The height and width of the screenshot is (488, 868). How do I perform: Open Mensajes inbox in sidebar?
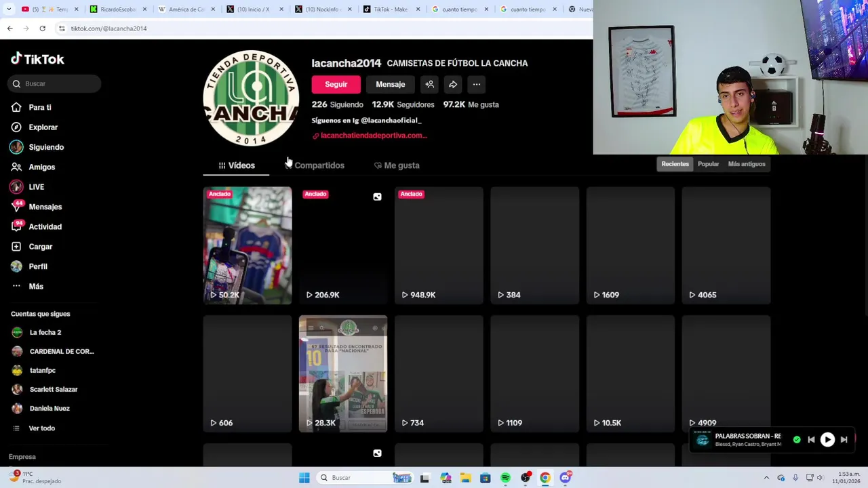coord(45,207)
